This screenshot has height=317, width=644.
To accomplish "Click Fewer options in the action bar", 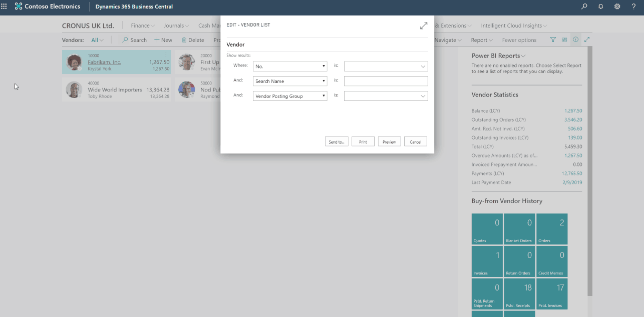I will [519, 40].
